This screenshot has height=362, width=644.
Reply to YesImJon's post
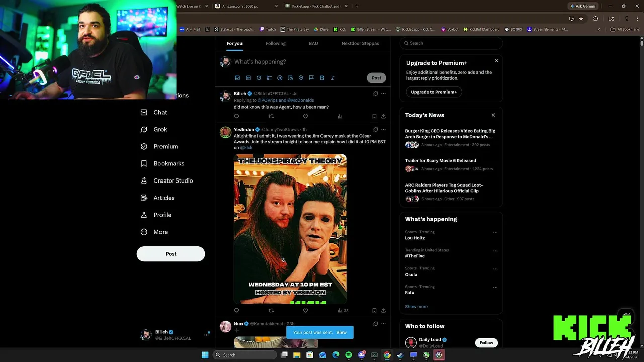pyautogui.click(x=236, y=310)
